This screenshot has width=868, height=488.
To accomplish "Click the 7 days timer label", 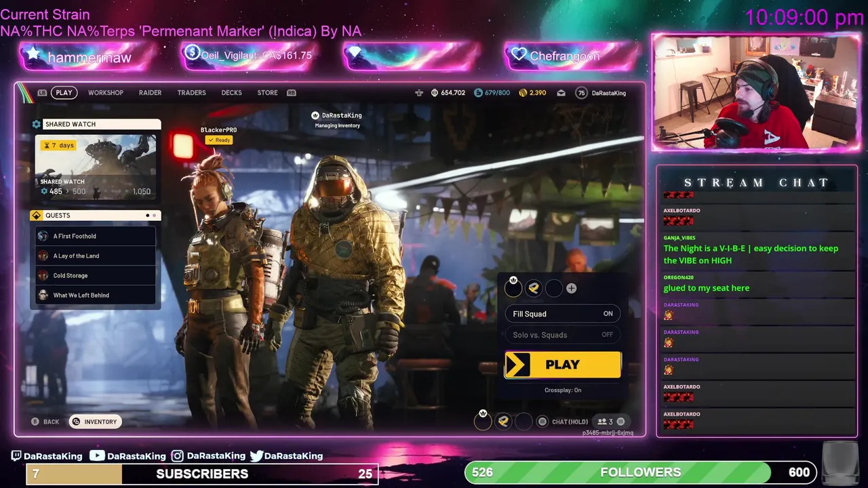I will coord(58,145).
